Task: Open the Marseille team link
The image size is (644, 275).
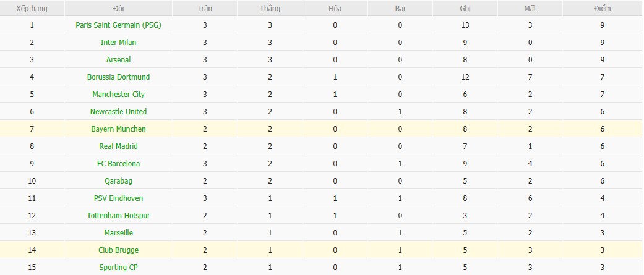Action: point(118,233)
